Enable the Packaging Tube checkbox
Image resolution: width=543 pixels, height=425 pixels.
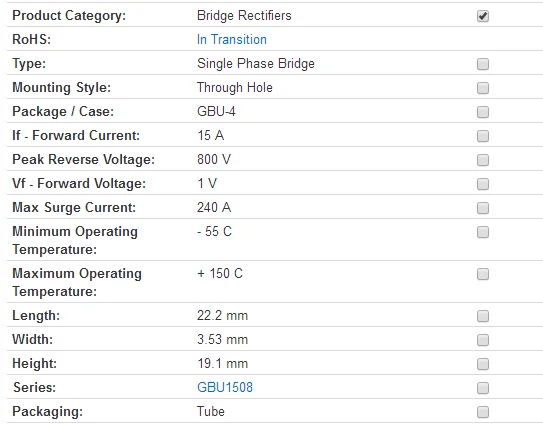483,412
